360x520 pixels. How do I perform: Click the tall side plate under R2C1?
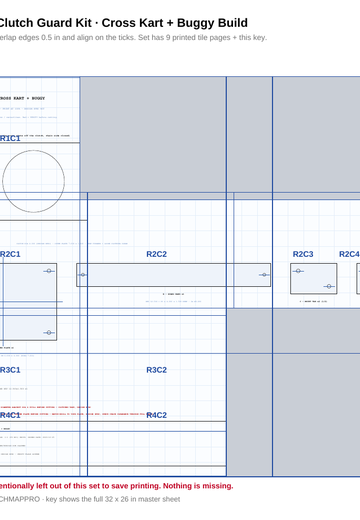28,302
